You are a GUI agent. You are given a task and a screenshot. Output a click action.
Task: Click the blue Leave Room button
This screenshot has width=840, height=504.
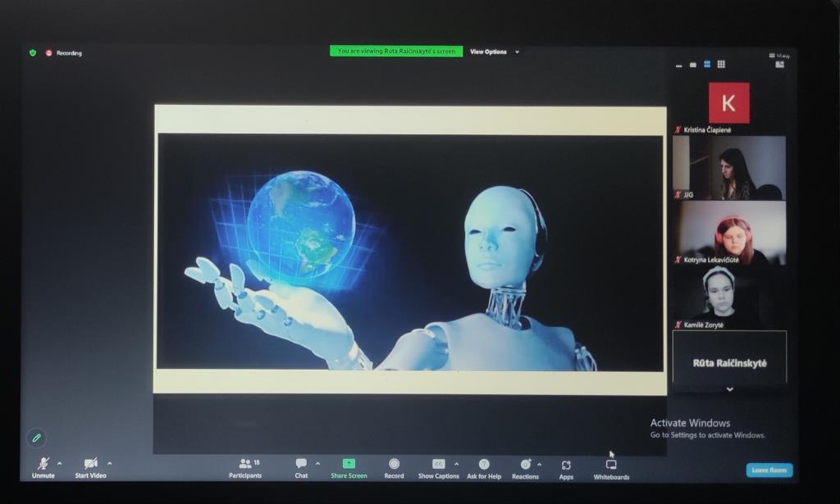(769, 470)
